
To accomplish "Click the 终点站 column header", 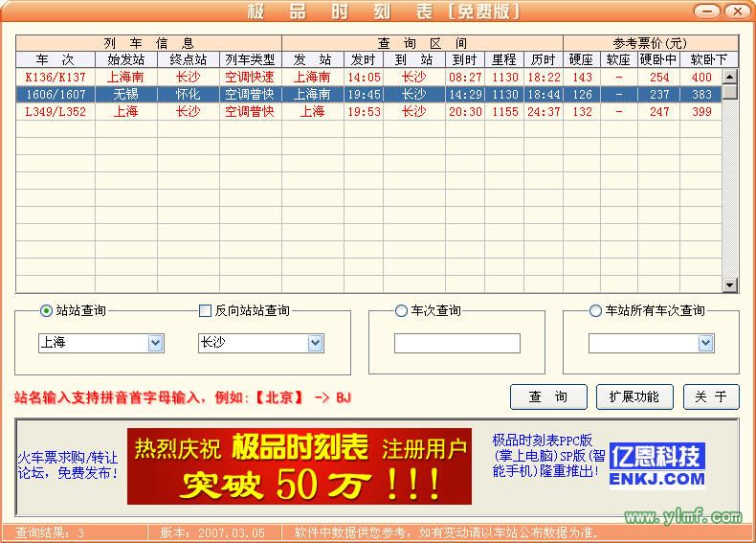I will click(x=189, y=59).
